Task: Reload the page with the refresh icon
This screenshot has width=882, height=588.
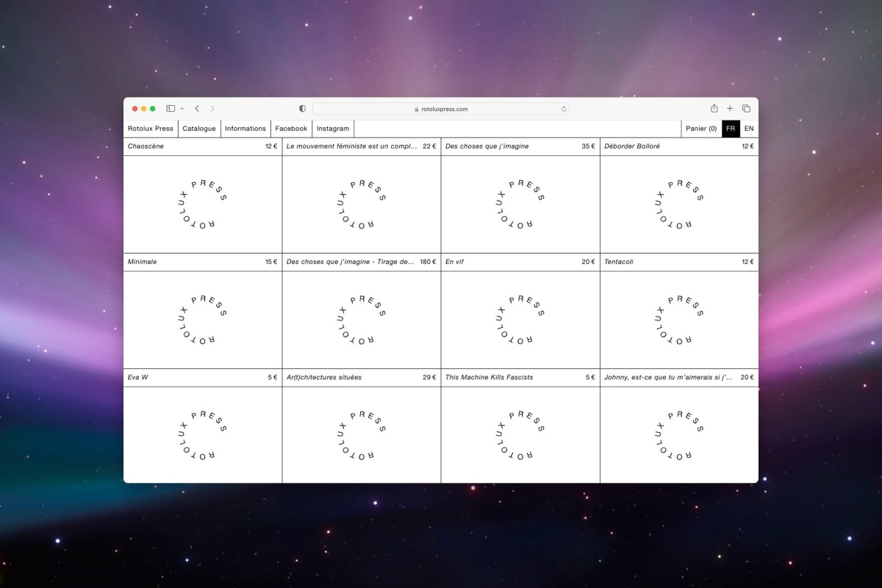Action: click(564, 109)
